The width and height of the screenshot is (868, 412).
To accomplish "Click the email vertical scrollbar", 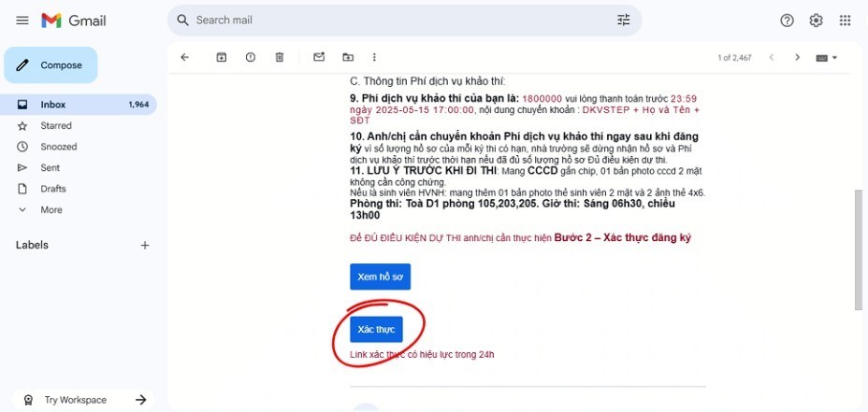I will point(859,250).
